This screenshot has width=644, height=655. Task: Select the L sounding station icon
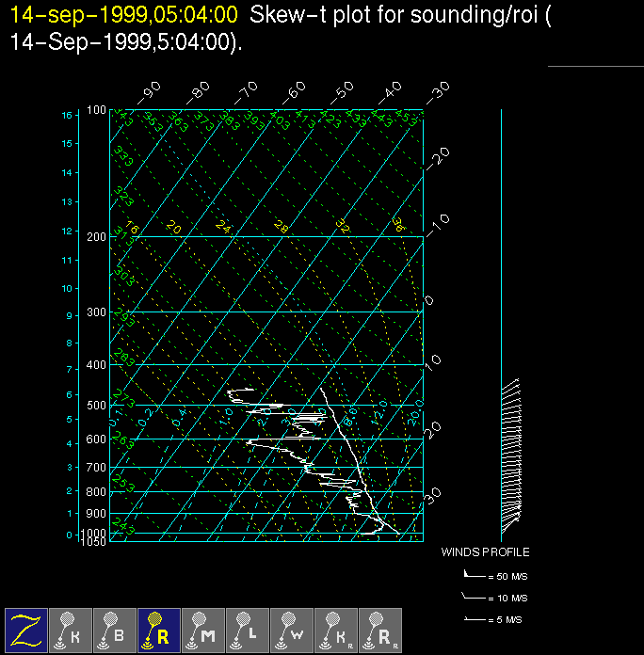pos(248,630)
